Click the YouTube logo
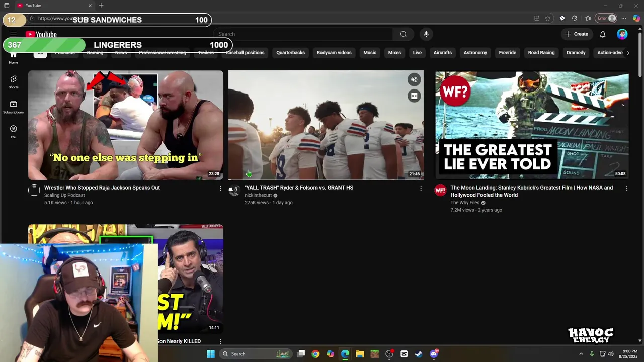This screenshot has width=644, height=362. (41, 34)
